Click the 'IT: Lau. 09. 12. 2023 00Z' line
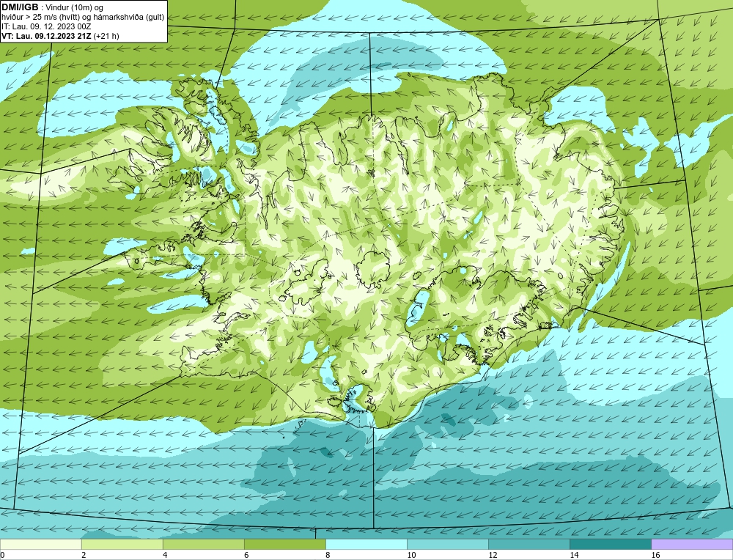Screen dimensions: 733x560 46,26
